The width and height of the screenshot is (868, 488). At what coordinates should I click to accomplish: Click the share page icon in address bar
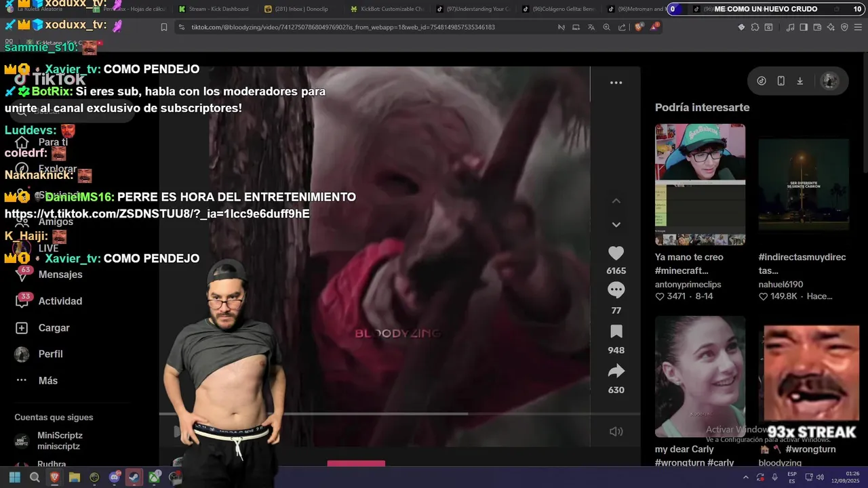tap(621, 27)
